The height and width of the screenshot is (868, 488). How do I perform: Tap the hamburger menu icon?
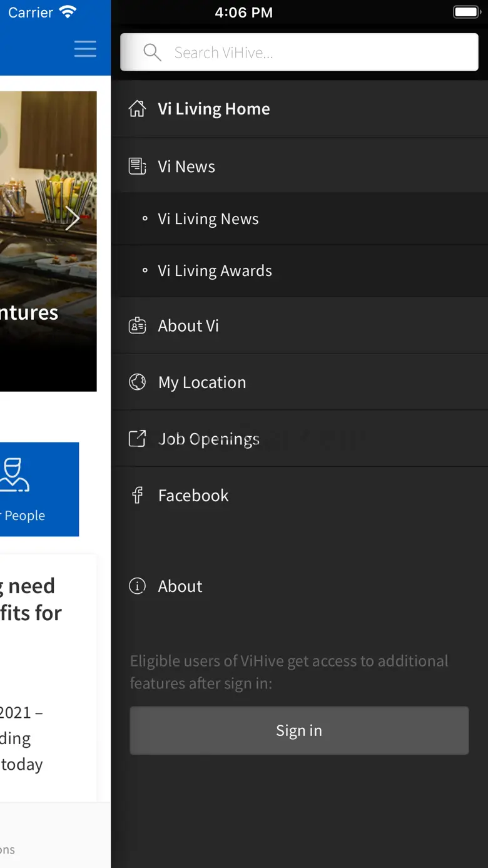click(85, 49)
